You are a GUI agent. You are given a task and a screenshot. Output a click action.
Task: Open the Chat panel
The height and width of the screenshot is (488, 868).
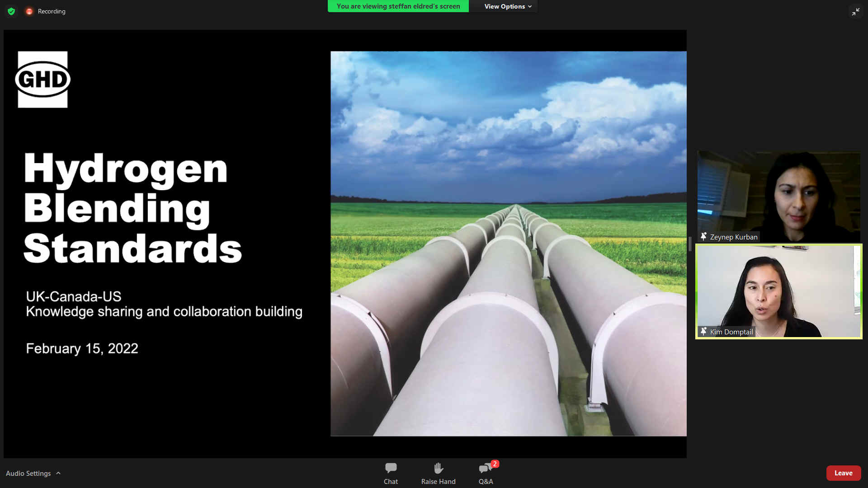391,474
